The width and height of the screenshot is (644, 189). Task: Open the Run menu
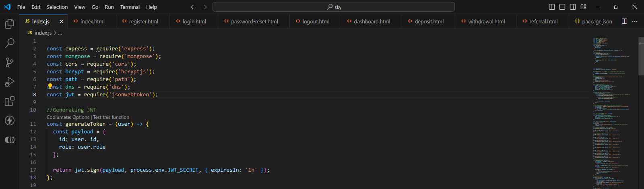point(109,7)
